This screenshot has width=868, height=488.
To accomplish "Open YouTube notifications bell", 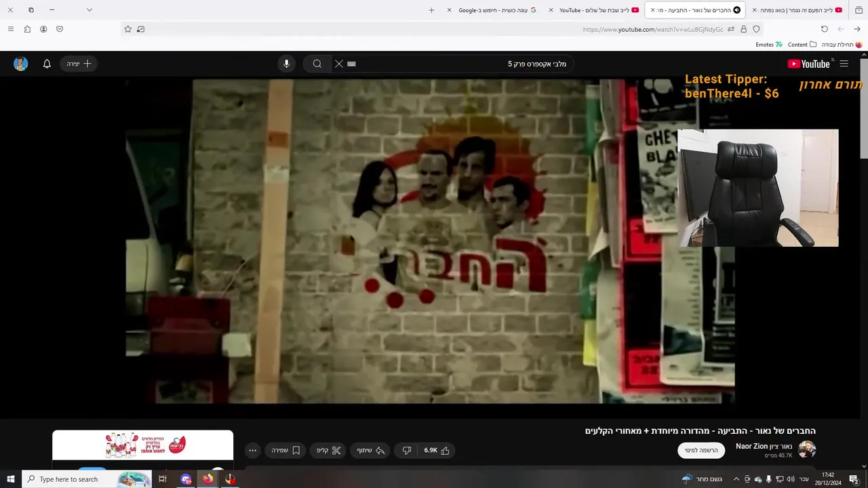I will (x=47, y=64).
